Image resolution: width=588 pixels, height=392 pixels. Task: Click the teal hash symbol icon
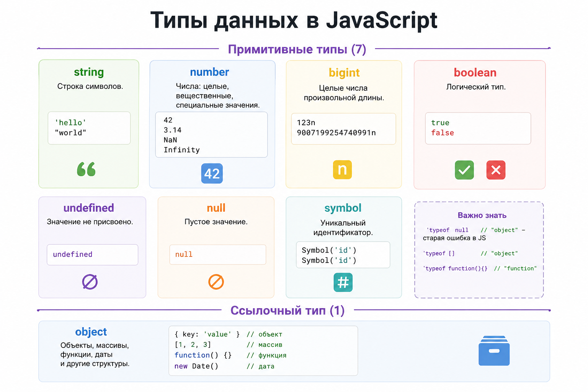pyautogui.click(x=343, y=283)
